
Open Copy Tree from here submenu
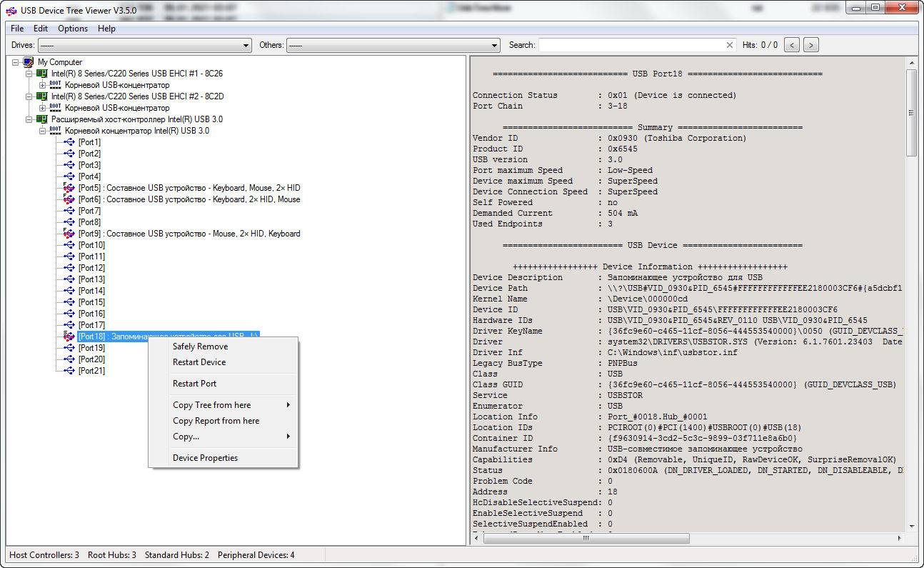(x=224, y=405)
